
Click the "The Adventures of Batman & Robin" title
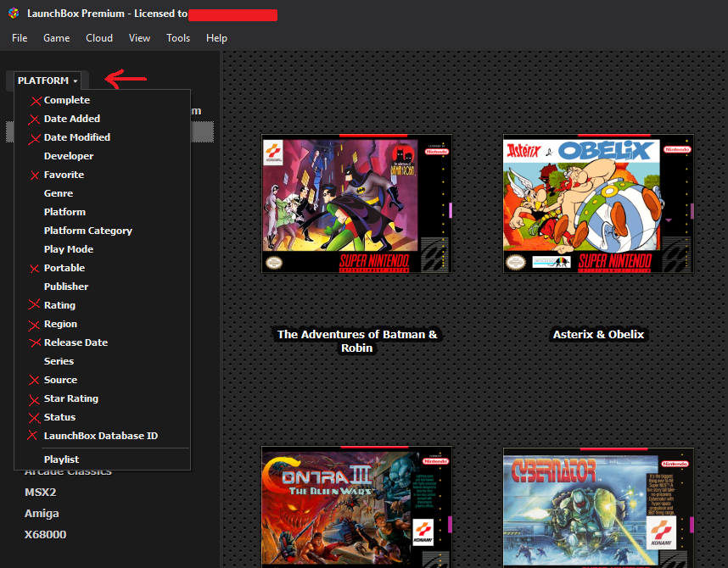[x=357, y=341]
